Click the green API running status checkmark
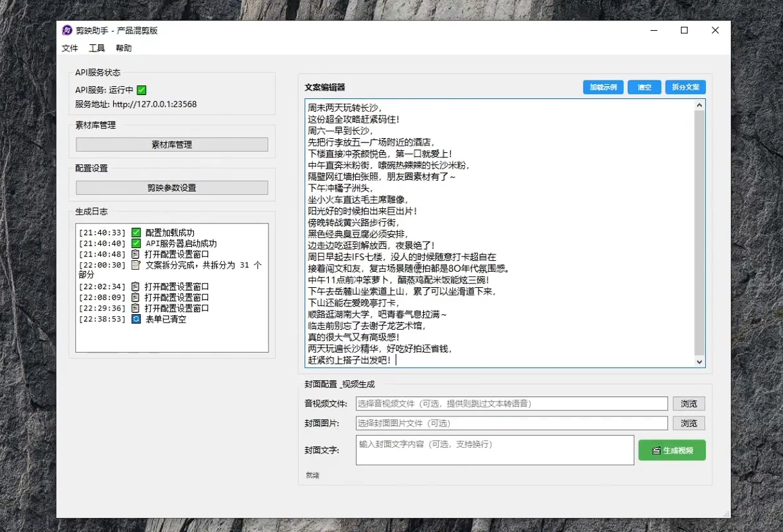Image resolution: width=783 pixels, height=532 pixels. 141,91
